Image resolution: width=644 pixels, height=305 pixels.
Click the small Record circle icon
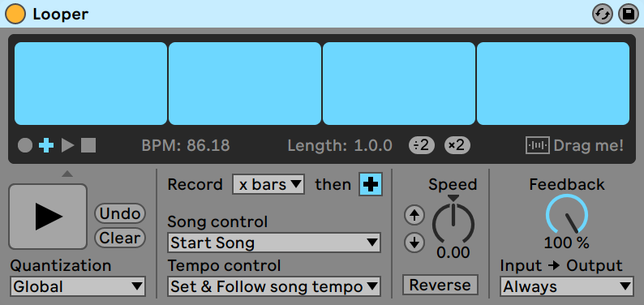pyautogui.click(x=25, y=145)
